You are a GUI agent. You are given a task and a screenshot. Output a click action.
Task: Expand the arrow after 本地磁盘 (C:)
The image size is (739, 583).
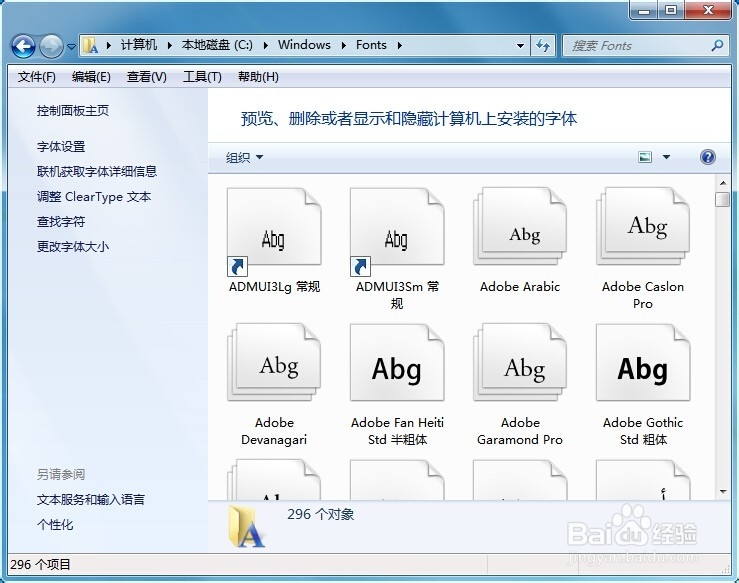coord(266,46)
